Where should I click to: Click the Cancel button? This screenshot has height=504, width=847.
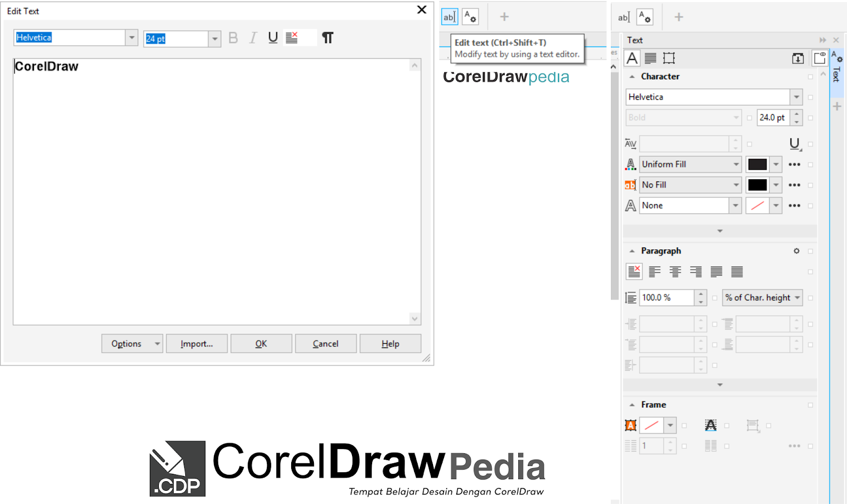click(326, 344)
